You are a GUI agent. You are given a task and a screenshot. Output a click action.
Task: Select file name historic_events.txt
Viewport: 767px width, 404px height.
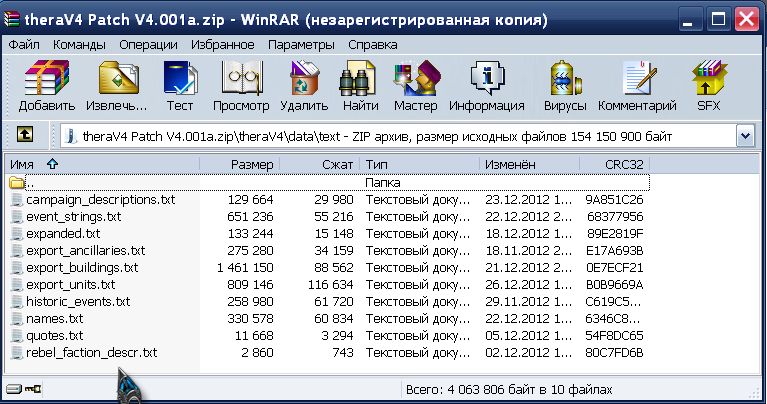pos(78,302)
